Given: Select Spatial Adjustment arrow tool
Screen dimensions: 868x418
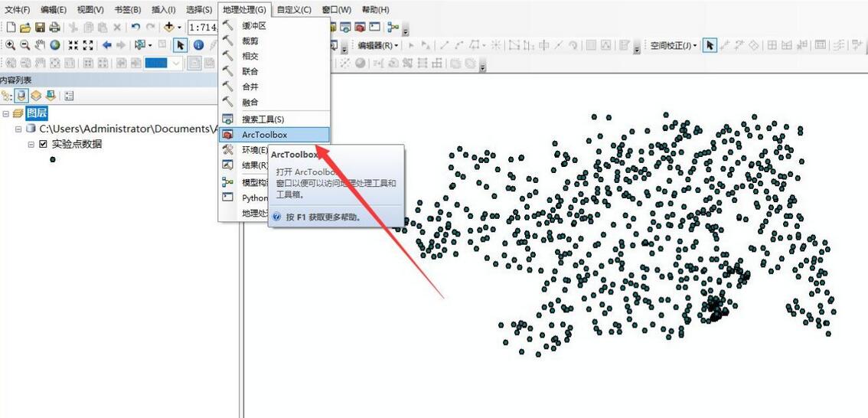Looking at the screenshot, I should [x=710, y=45].
